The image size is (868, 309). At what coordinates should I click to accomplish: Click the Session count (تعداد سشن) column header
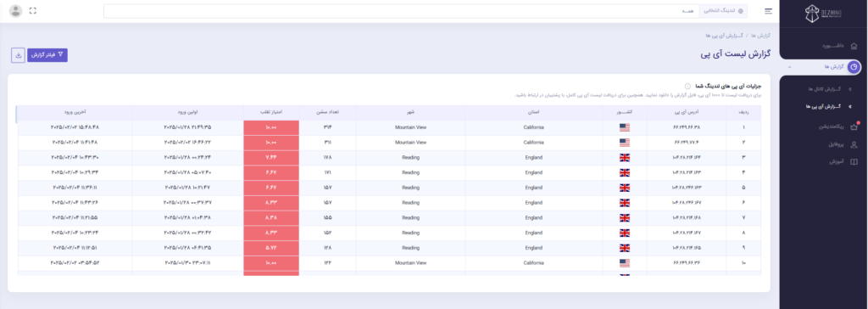pos(328,112)
